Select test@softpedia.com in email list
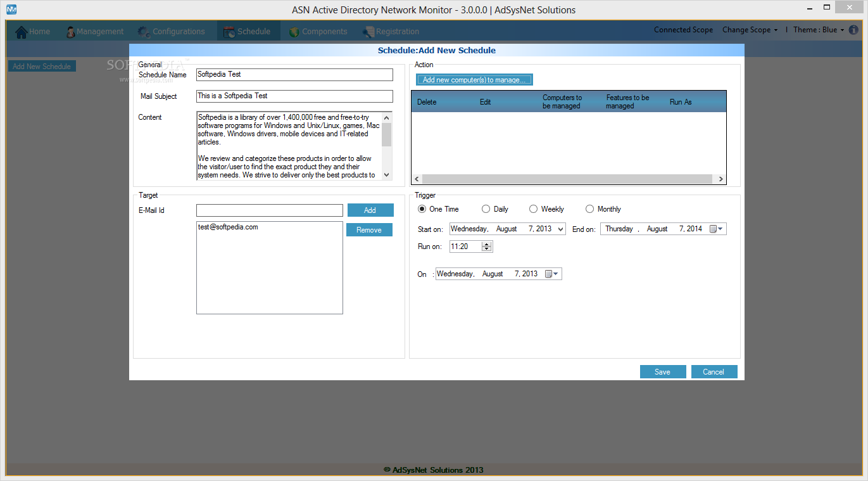868x481 pixels. click(x=228, y=227)
